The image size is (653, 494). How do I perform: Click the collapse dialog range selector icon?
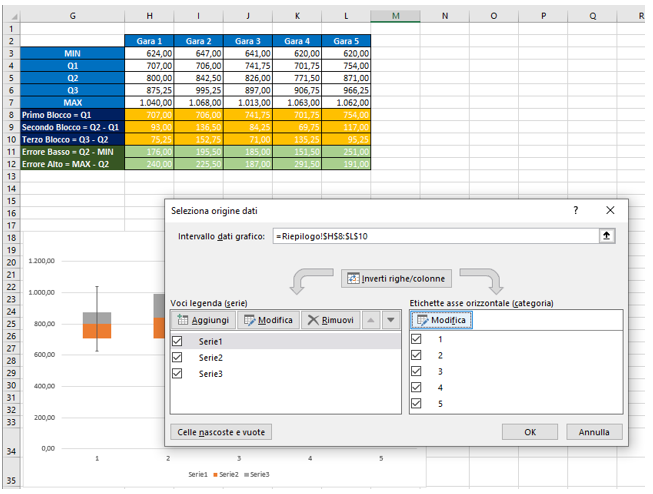[x=605, y=235]
